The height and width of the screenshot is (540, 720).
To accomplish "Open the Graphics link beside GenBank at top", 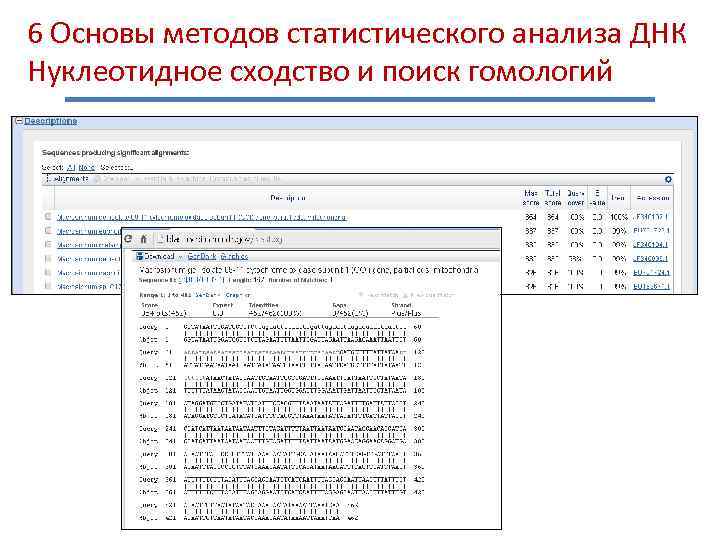I will [x=235, y=256].
